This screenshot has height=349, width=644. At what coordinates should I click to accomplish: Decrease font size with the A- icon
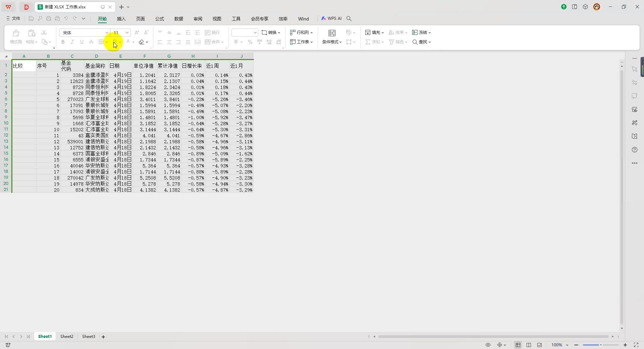point(146,33)
